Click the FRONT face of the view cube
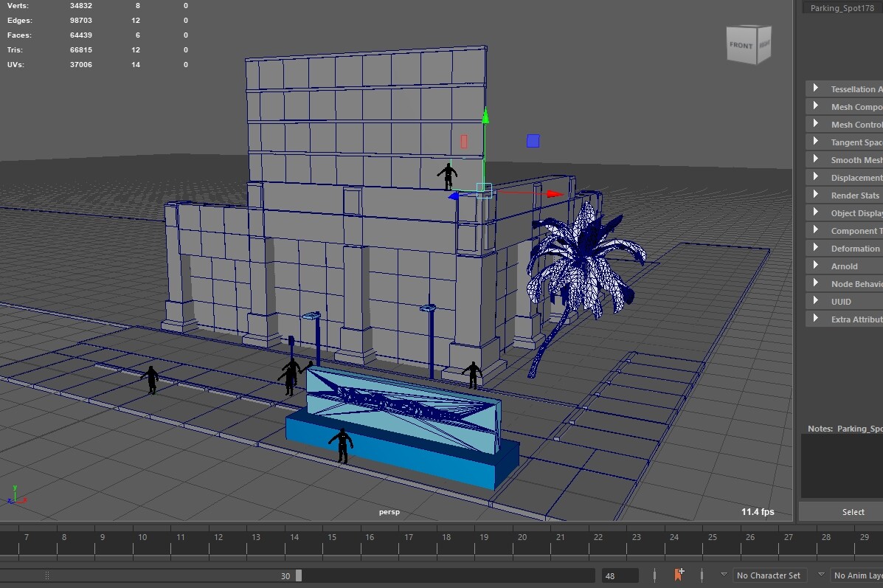Image resolution: width=883 pixels, height=588 pixels. 741,46
